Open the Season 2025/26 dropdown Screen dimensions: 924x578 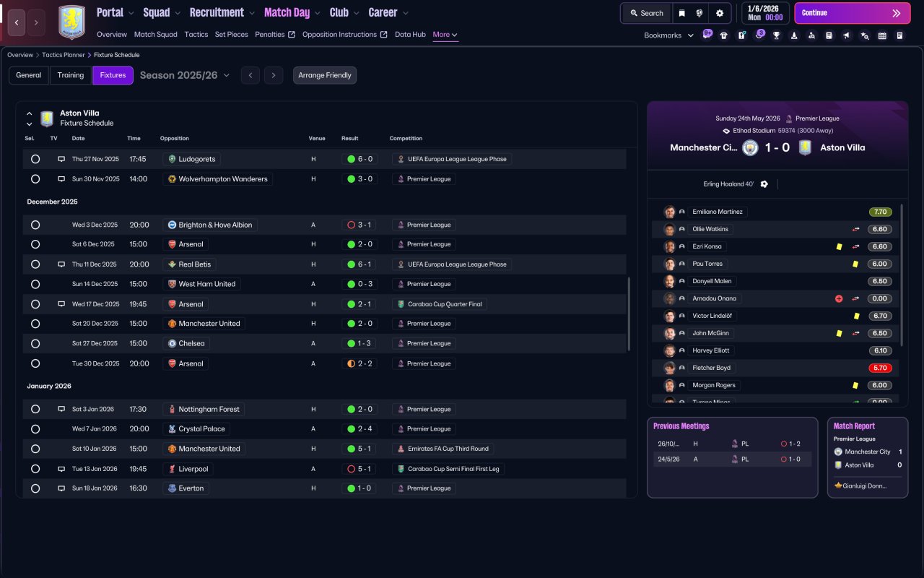click(185, 75)
